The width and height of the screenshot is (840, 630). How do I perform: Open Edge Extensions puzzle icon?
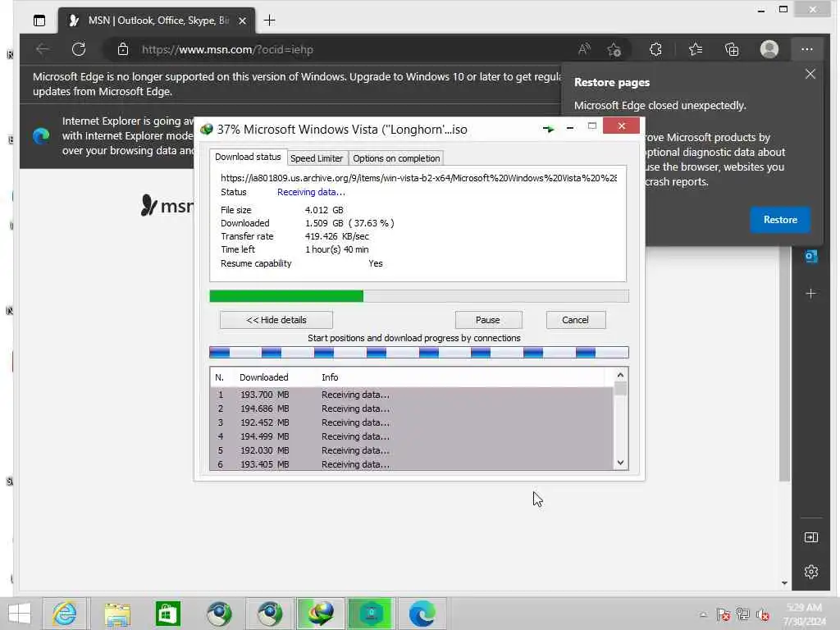[655, 49]
